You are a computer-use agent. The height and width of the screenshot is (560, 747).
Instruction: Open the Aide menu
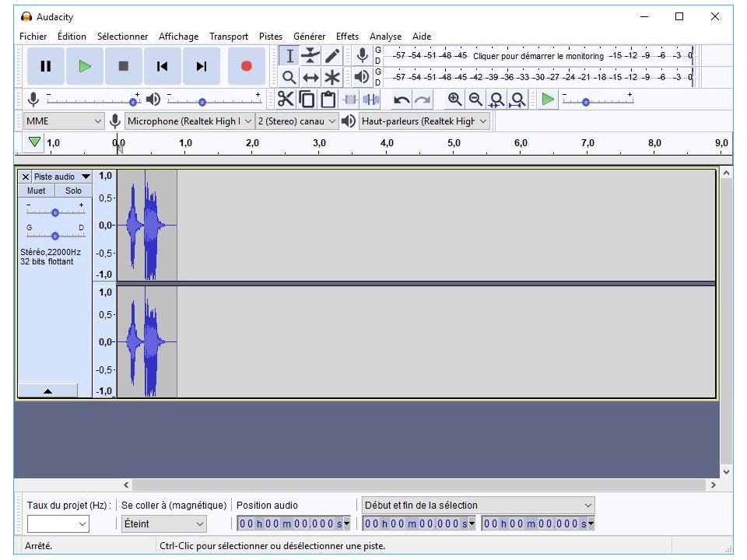(x=422, y=37)
